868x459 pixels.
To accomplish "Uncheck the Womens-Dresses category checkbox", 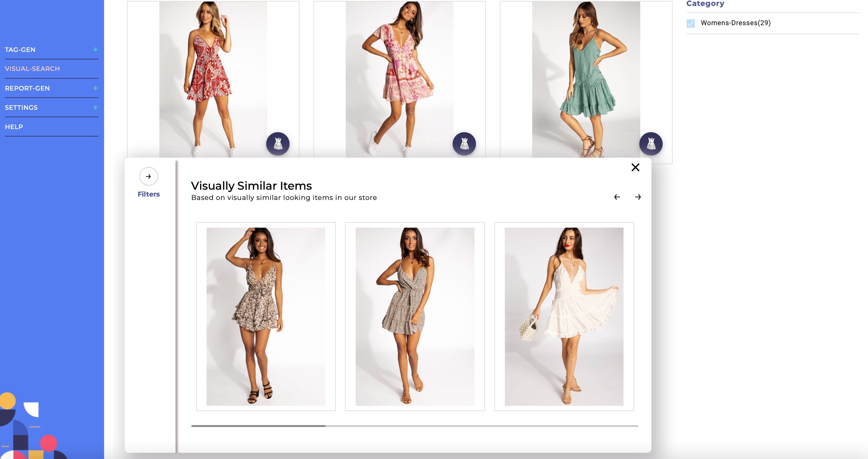I will (x=690, y=23).
